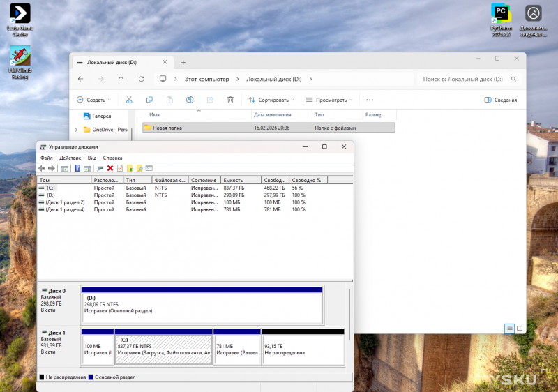Viewport: 558px width, 392px height.
Task: Open the Справка menu
Action: (112, 158)
